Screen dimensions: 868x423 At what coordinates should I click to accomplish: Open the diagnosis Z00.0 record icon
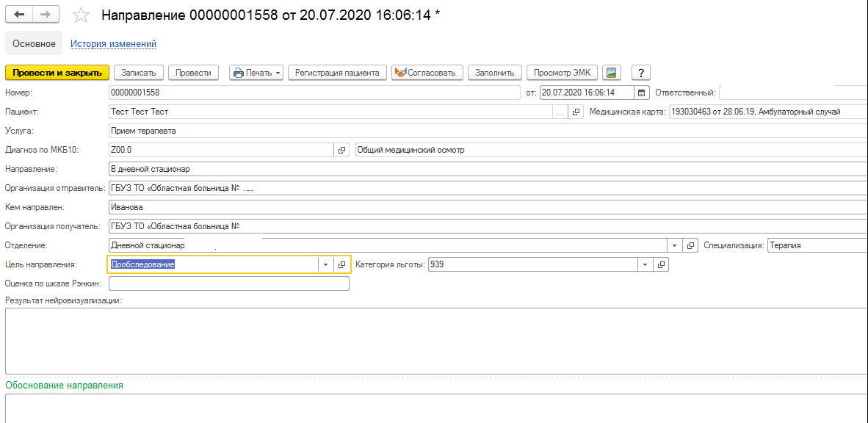coord(341,150)
